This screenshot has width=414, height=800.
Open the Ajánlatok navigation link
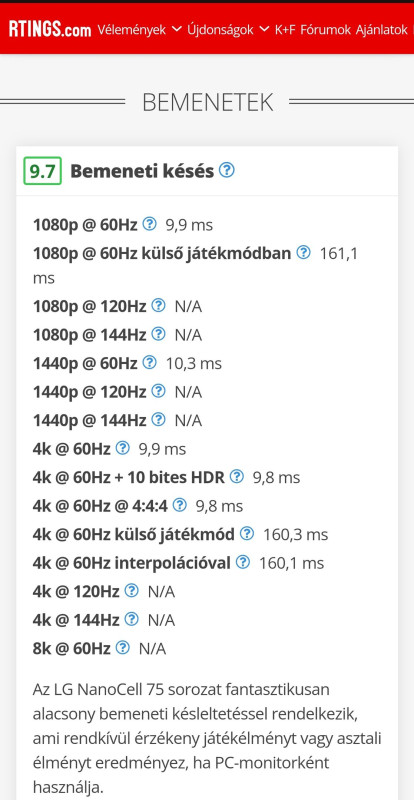[x=381, y=30]
